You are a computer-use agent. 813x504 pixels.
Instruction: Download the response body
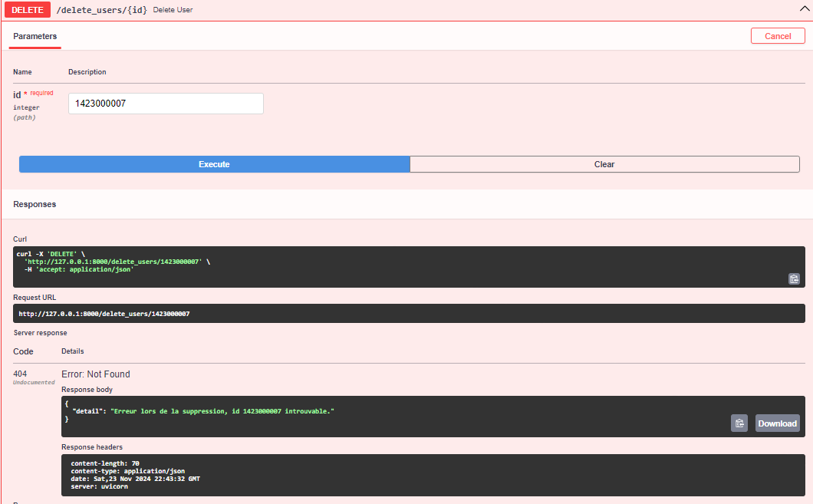(x=777, y=423)
